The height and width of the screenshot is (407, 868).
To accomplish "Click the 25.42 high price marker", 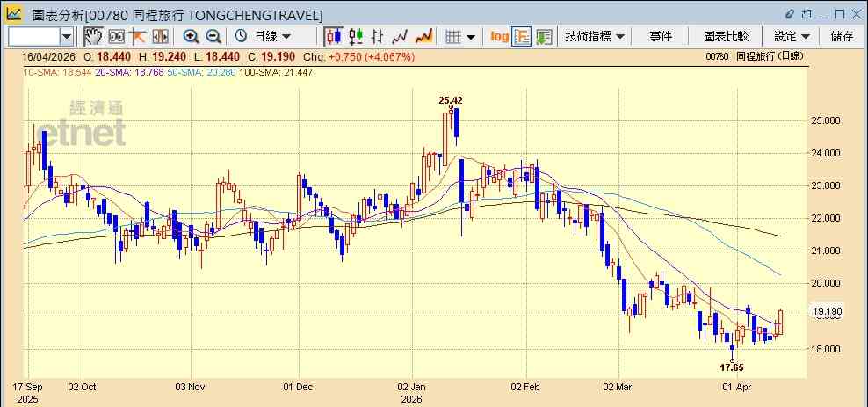I will tap(451, 101).
